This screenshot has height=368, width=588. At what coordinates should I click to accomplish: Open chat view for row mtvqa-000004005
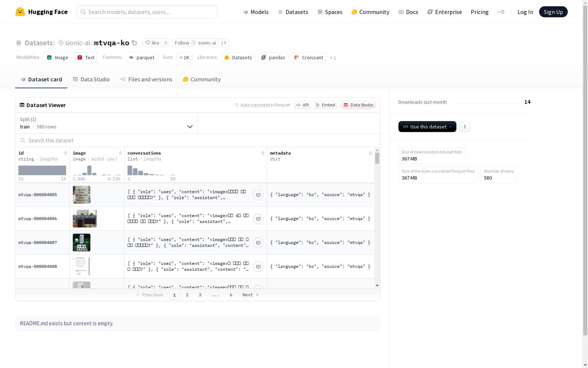[x=258, y=195]
